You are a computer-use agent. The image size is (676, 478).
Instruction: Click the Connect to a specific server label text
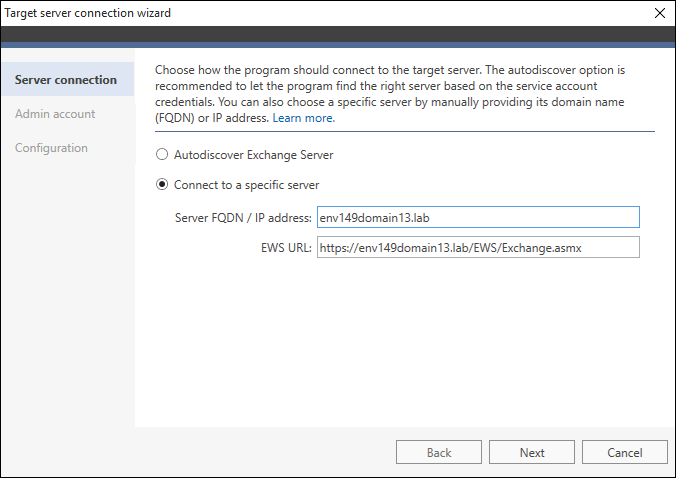246,185
